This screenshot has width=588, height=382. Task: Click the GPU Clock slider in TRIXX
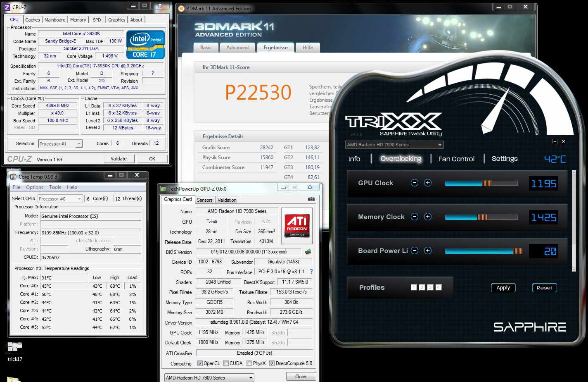pyautogui.click(x=481, y=183)
